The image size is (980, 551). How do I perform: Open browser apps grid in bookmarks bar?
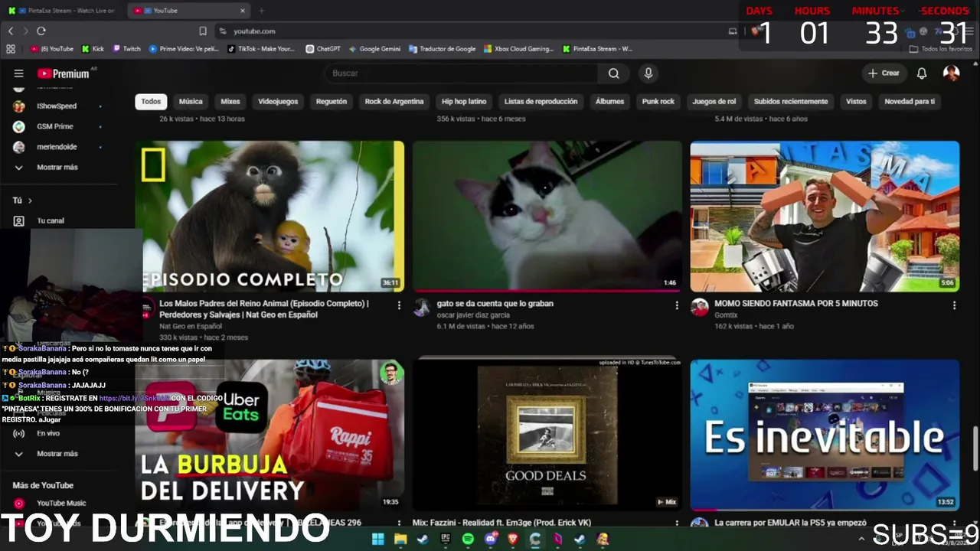pos(11,49)
